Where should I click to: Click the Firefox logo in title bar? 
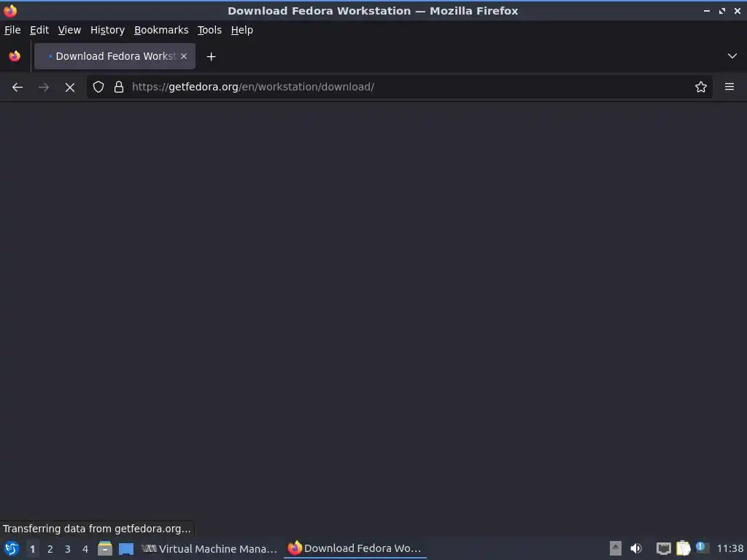(10, 10)
